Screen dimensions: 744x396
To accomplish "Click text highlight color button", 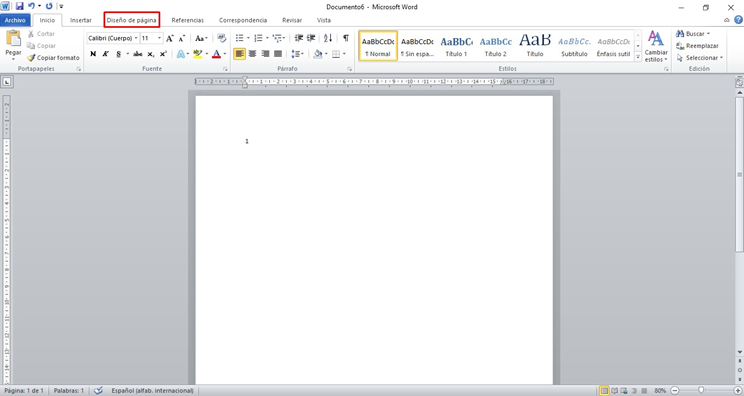I will [198, 54].
